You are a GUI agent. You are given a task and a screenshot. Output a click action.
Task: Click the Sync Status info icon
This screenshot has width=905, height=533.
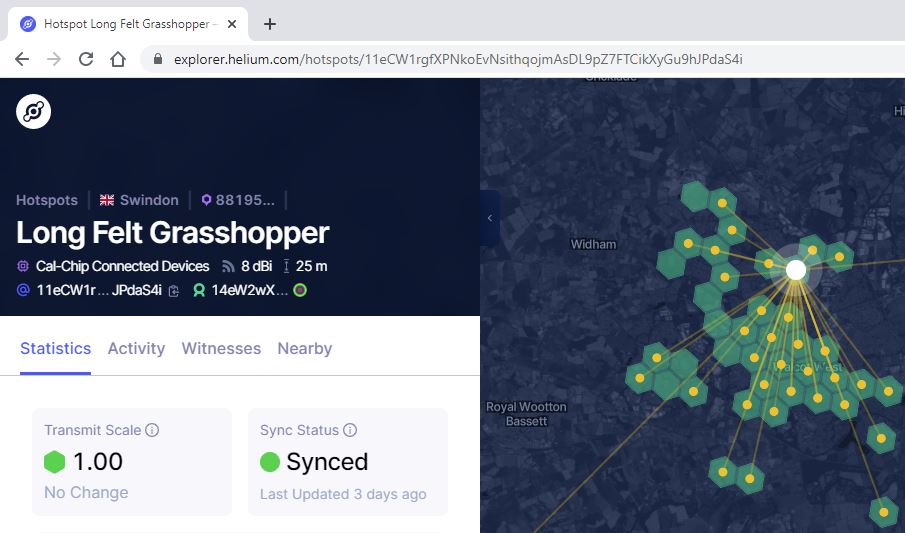[350, 430]
